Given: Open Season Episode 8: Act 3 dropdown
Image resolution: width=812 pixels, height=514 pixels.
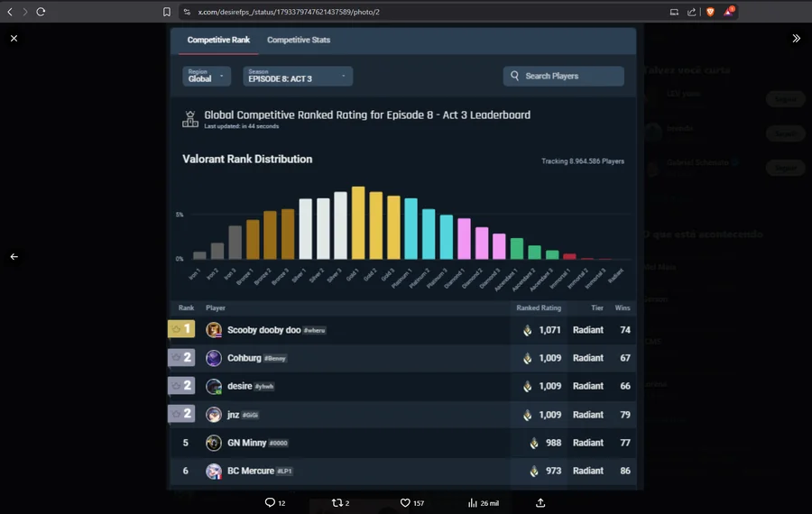Looking at the screenshot, I should pyautogui.click(x=298, y=76).
